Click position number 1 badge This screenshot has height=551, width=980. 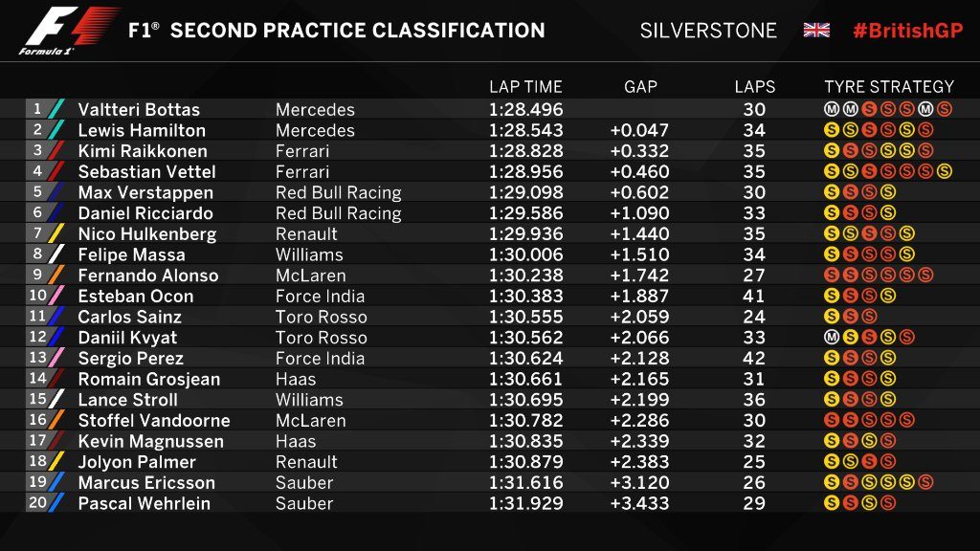pos(37,109)
